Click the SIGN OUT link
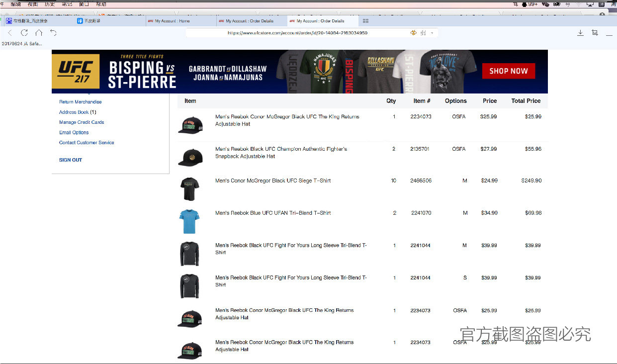Image resolution: width=617 pixels, height=364 pixels. (x=71, y=160)
